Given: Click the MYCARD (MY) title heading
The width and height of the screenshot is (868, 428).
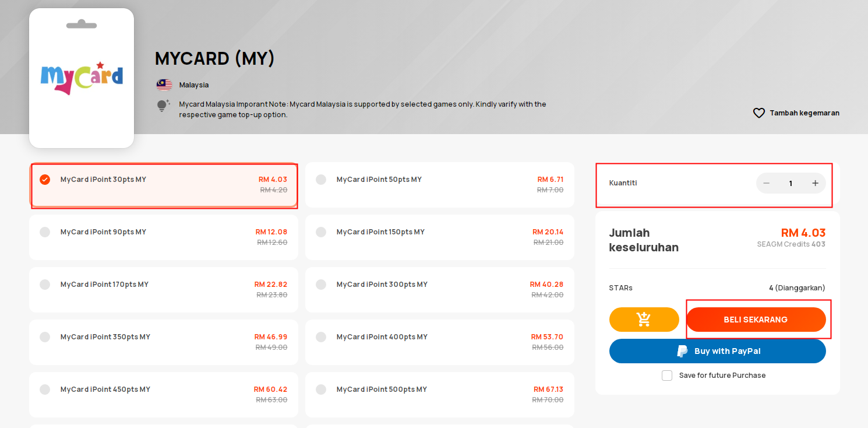Looking at the screenshot, I should pos(215,58).
